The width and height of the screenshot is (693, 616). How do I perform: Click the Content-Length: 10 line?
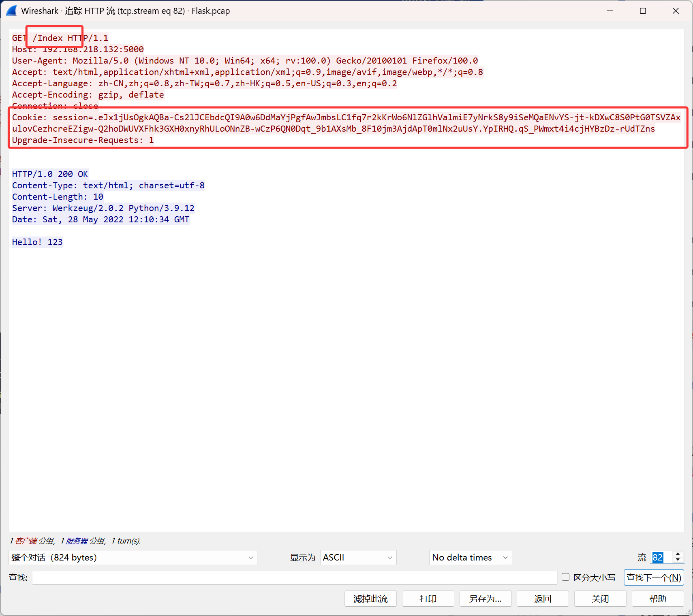pyautogui.click(x=58, y=197)
